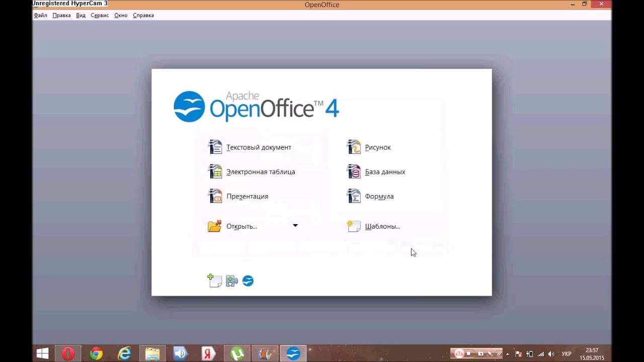644x362 pixels.
Task: Open the HyperCam taskbar icon
Action: point(265,354)
